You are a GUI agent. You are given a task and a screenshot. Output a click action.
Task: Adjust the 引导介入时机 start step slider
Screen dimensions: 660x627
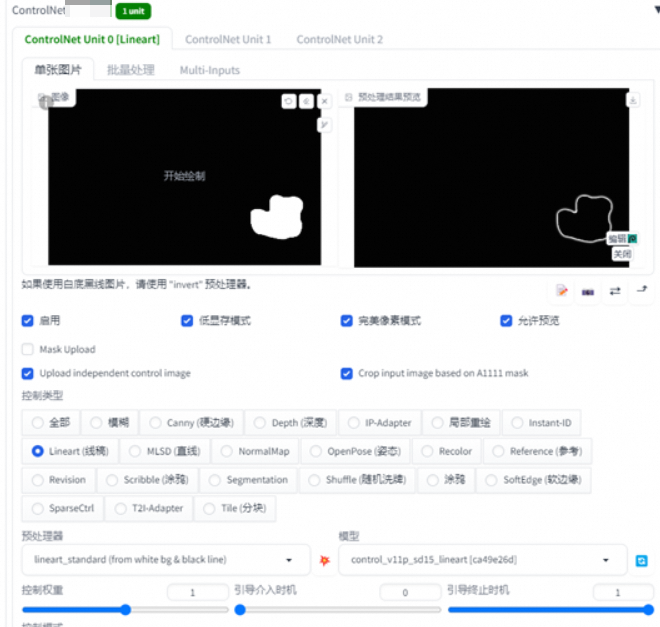(x=338, y=609)
